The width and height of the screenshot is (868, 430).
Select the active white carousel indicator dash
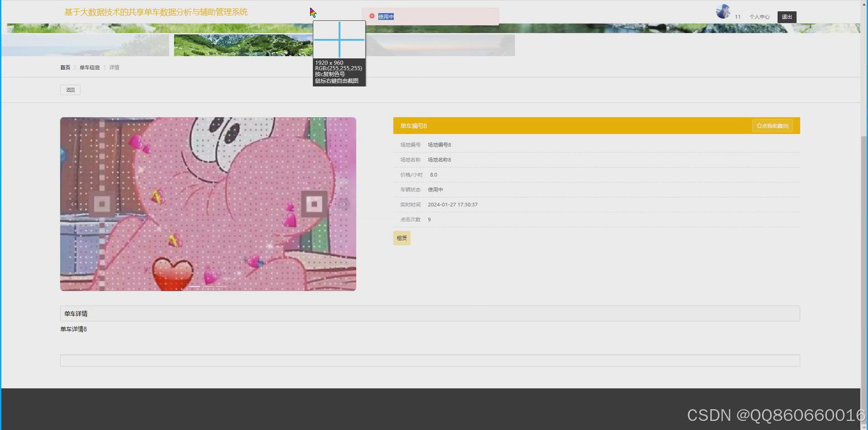[x=194, y=286]
